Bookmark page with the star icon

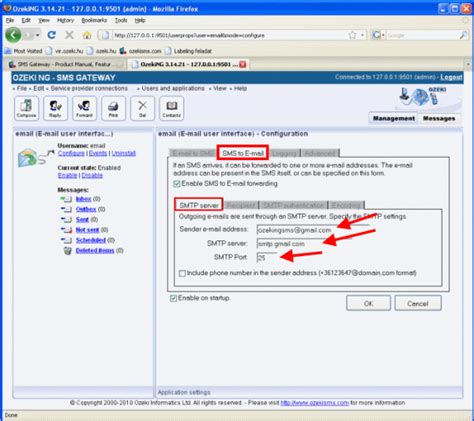click(352, 35)
